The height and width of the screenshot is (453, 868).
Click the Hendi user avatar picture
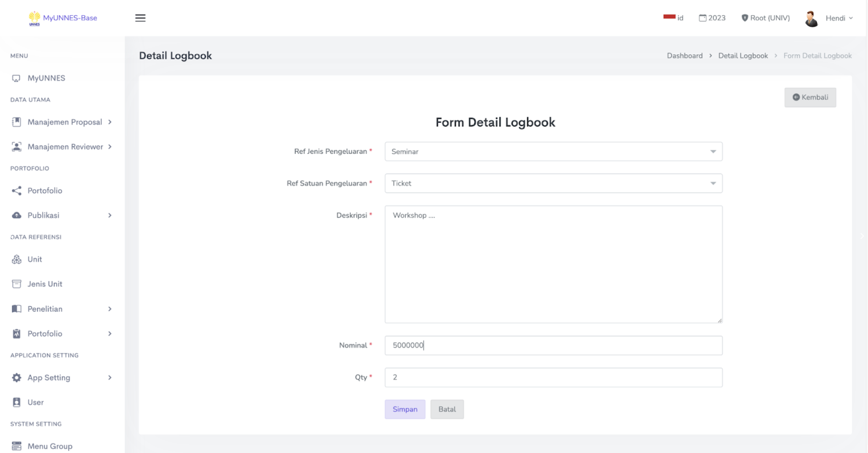tap(811, 18)
